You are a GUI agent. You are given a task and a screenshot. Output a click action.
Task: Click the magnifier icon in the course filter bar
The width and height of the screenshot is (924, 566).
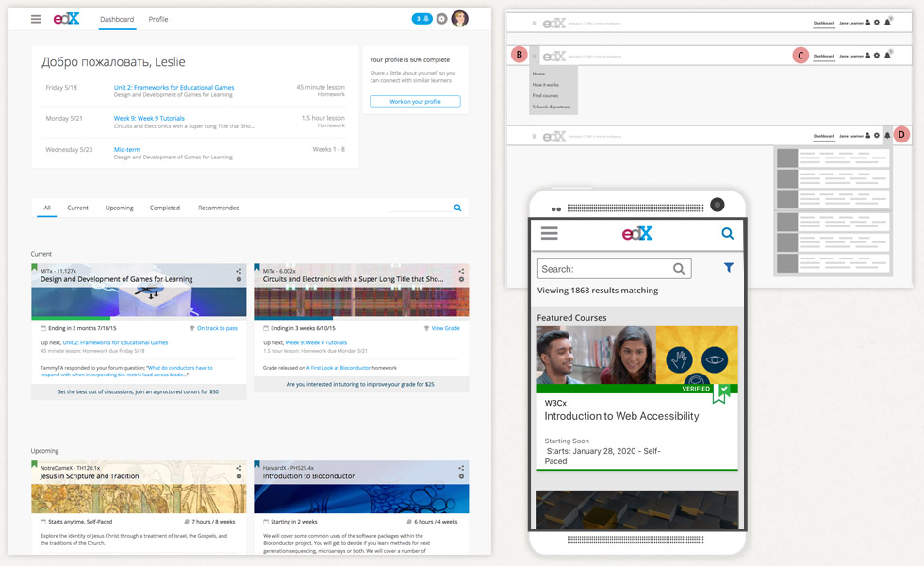coord(457,208)
